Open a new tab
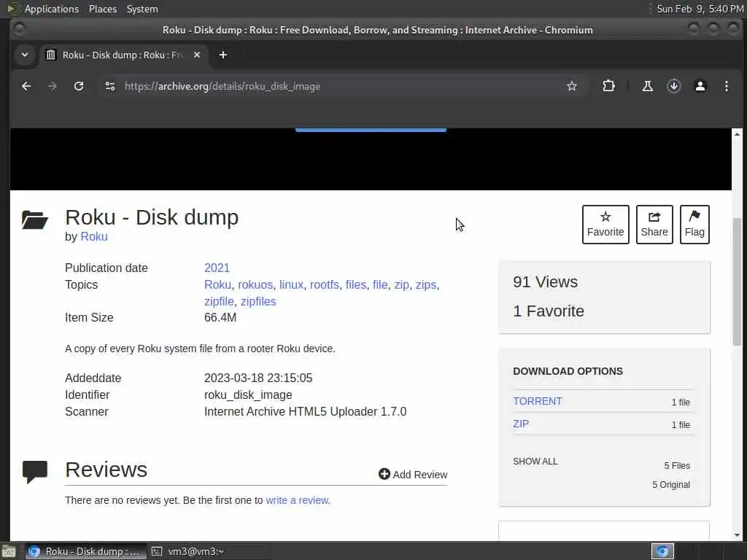 (223, 55)
